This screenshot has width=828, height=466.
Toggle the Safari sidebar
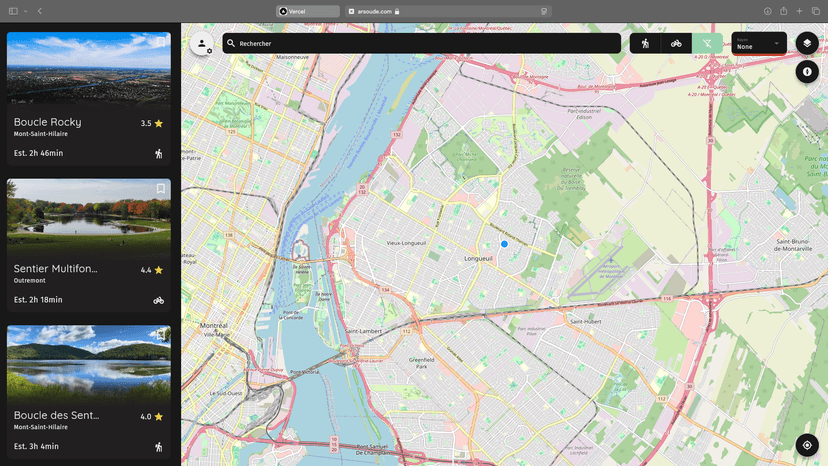13,11
